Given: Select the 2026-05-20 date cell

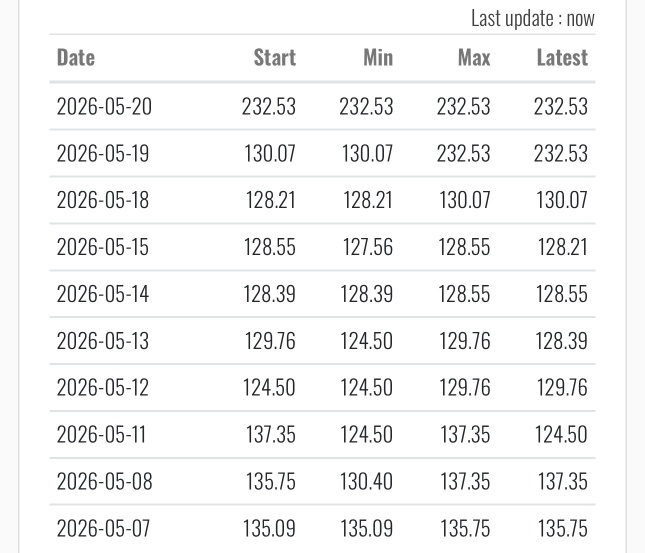Looking at the screenshot, I should [104, 107].
